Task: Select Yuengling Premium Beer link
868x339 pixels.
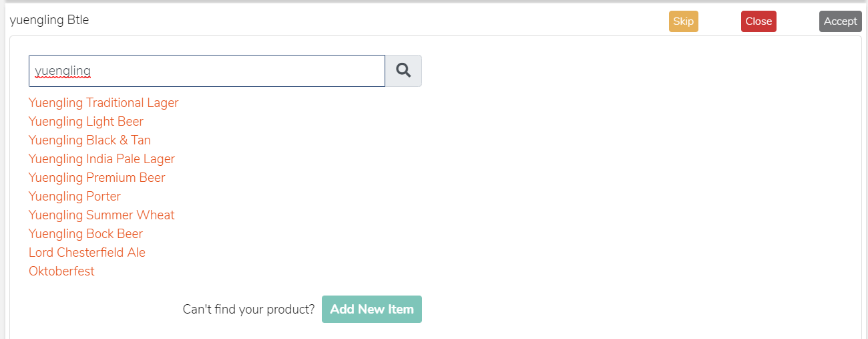Action: pyautogui.click(x=97, y=177)
